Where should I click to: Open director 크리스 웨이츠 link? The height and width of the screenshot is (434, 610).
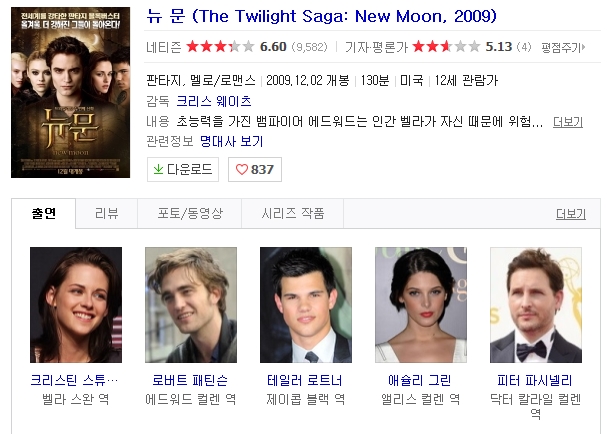214,101
